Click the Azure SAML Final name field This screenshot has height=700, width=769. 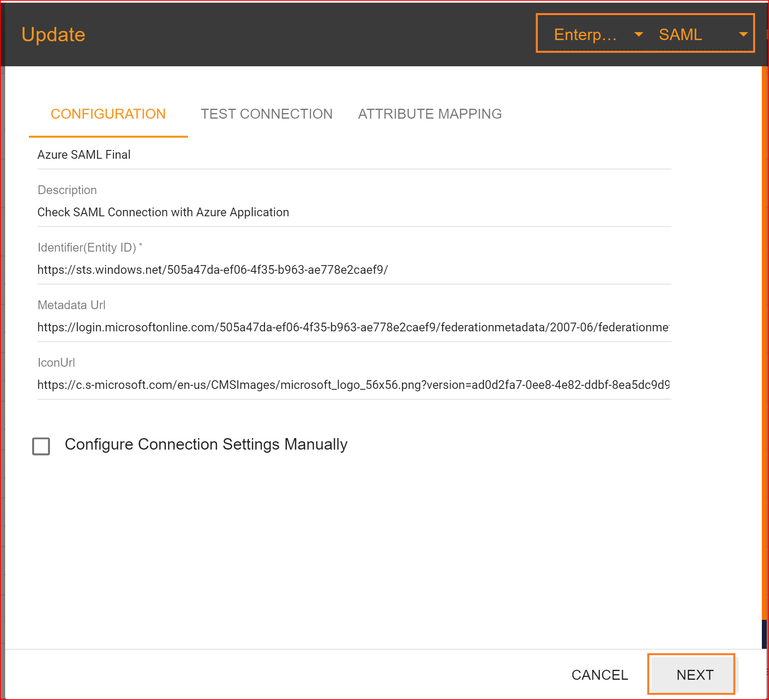tap(354, 155)
